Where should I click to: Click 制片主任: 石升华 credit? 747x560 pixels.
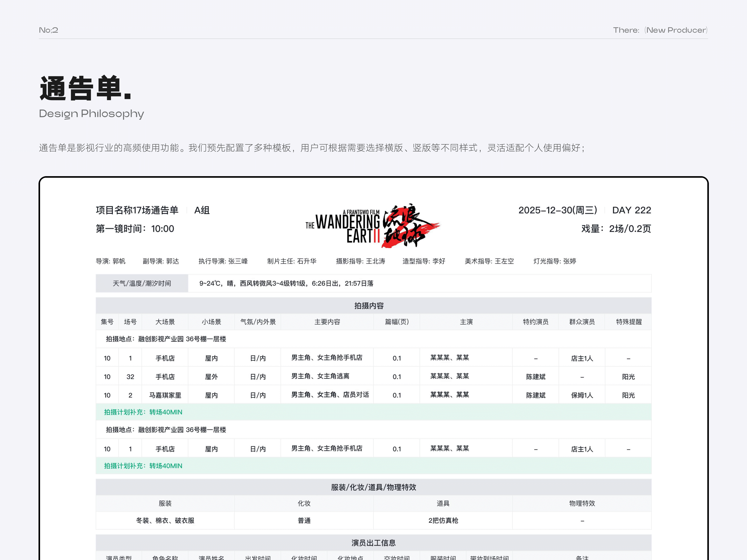point(292,261)
